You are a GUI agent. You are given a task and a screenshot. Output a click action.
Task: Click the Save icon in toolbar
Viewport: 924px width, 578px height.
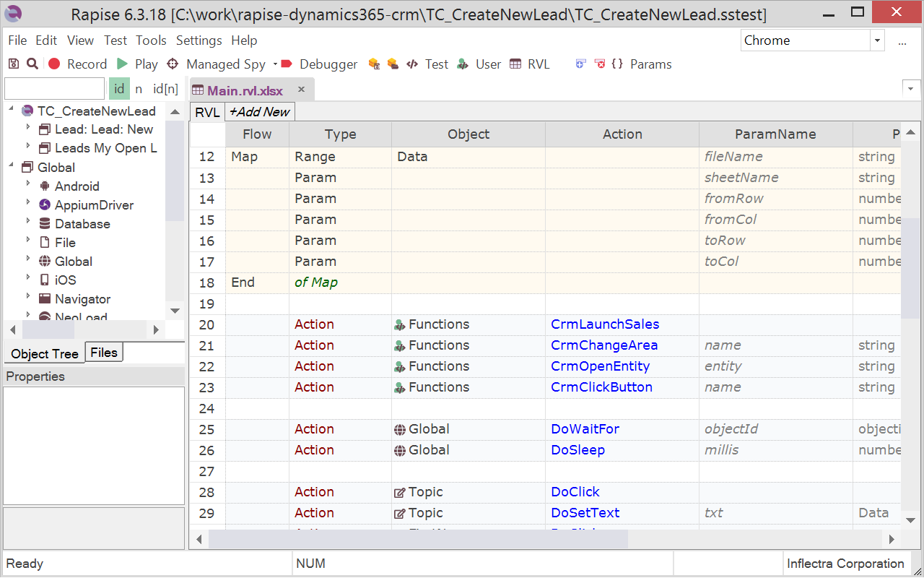click(x=14, y=64)
